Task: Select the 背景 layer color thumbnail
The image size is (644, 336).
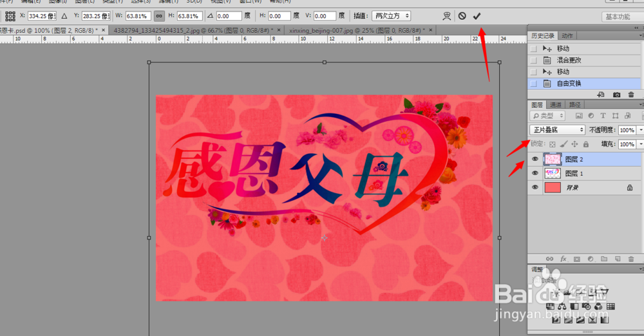Action: click(x=553, y=187)
